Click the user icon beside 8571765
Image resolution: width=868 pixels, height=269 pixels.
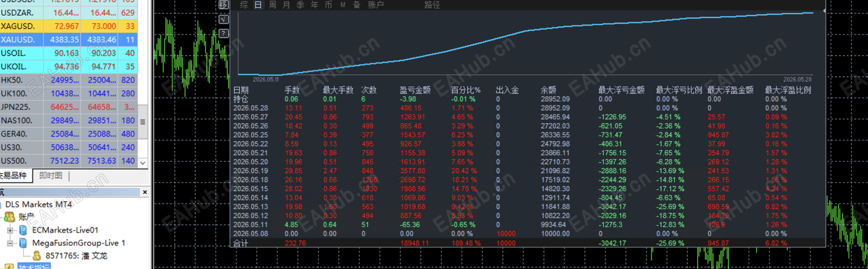pos(37,255)
